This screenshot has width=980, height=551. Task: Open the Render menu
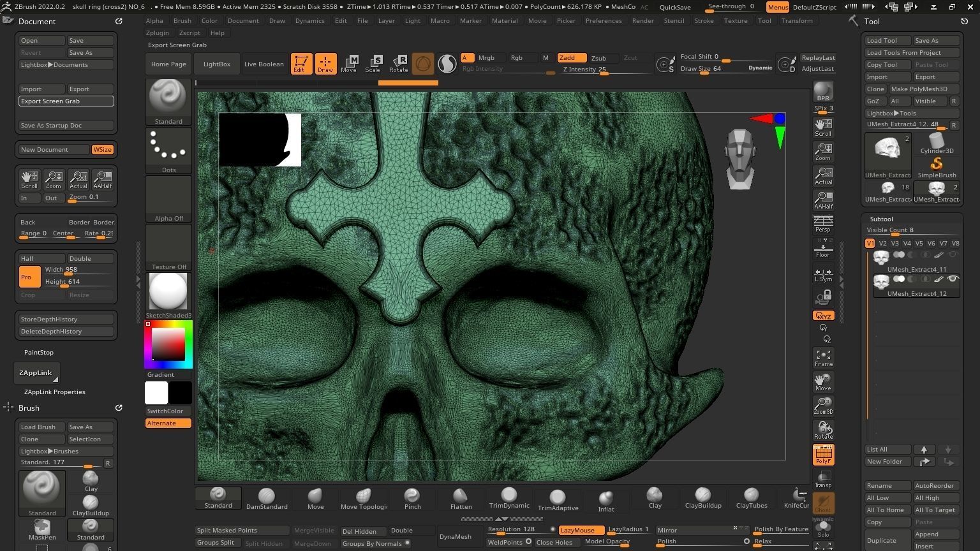coord(642,21)
